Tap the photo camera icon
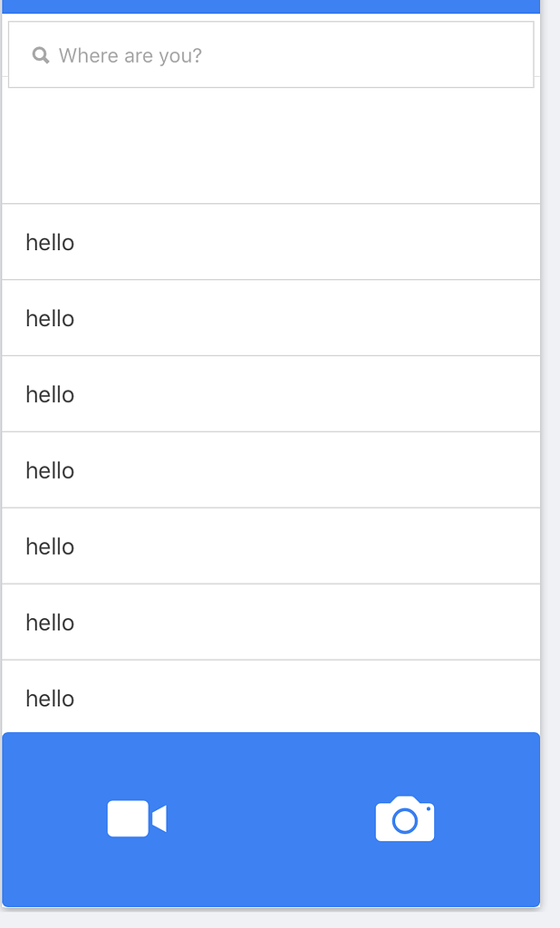 405,819
